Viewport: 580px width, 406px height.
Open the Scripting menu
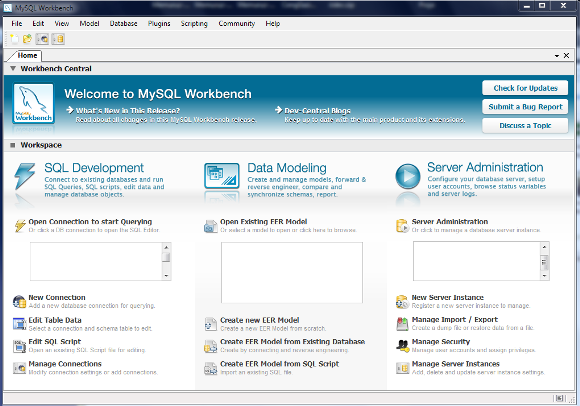[x=194, y=24]
